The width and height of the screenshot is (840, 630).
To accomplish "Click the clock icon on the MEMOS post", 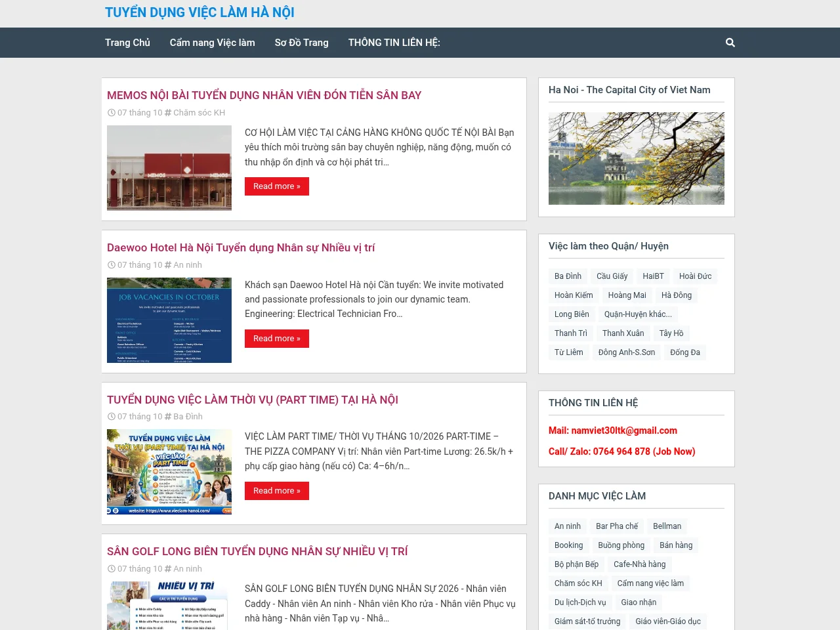I will [111, 113].
